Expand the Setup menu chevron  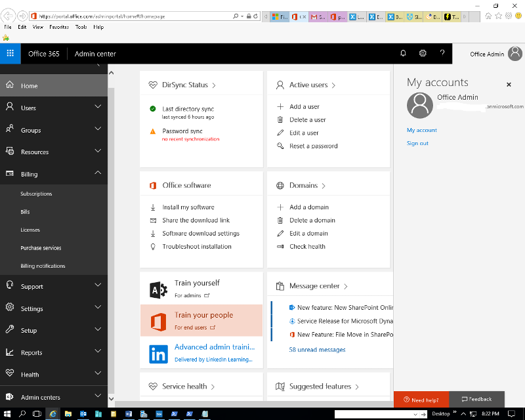pos(98,329)
